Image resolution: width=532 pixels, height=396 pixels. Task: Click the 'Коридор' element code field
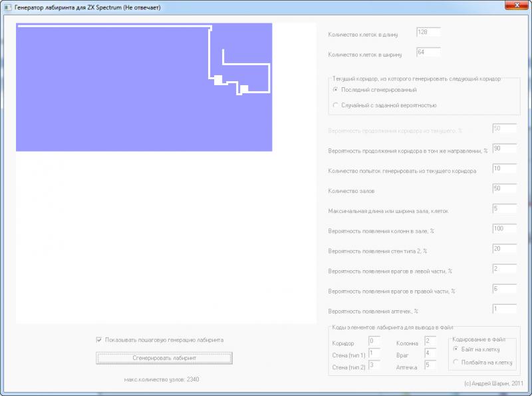[373, 341]
